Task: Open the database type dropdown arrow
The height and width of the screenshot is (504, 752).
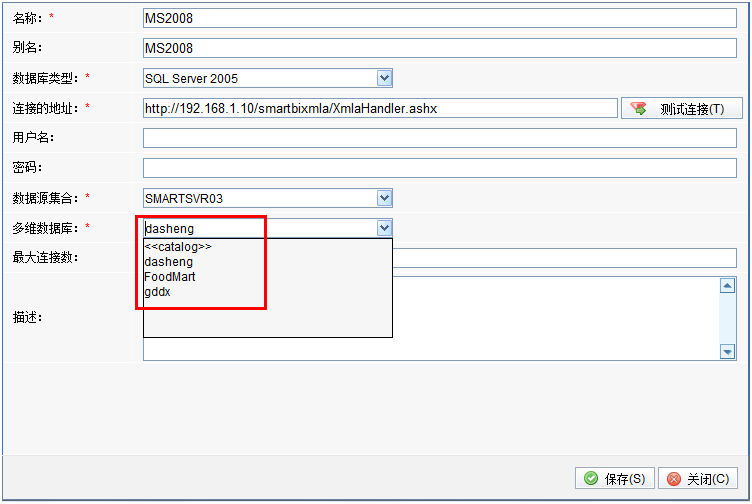Action: coord(384,78)
